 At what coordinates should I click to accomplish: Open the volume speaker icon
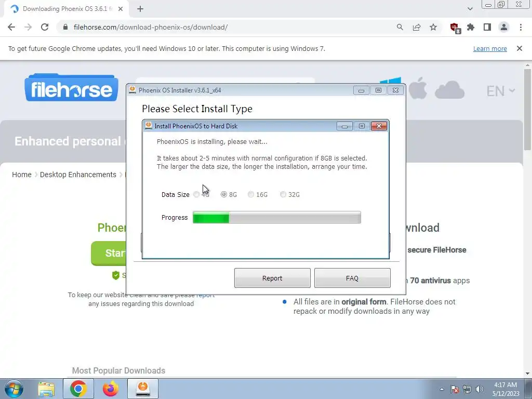point(480,390)
